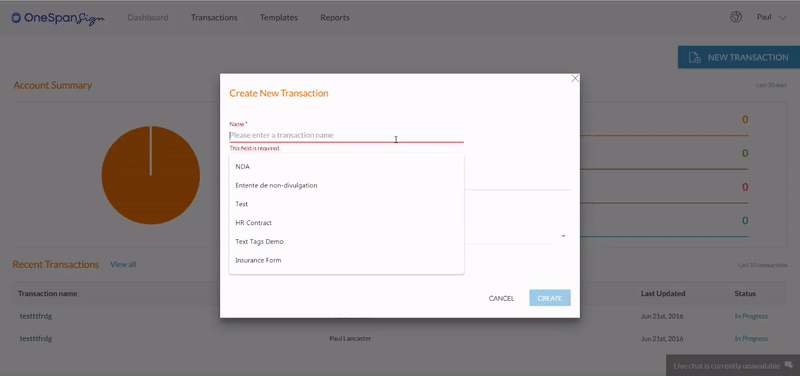
Task: Choose Entente de non-divulgation option
Action: click(x=346, y=185)
